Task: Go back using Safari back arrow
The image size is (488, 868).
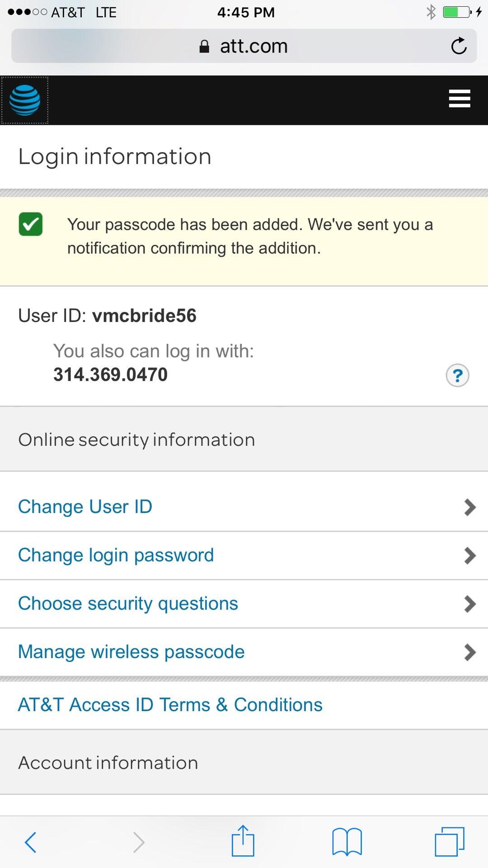Action: pos(31,842)
